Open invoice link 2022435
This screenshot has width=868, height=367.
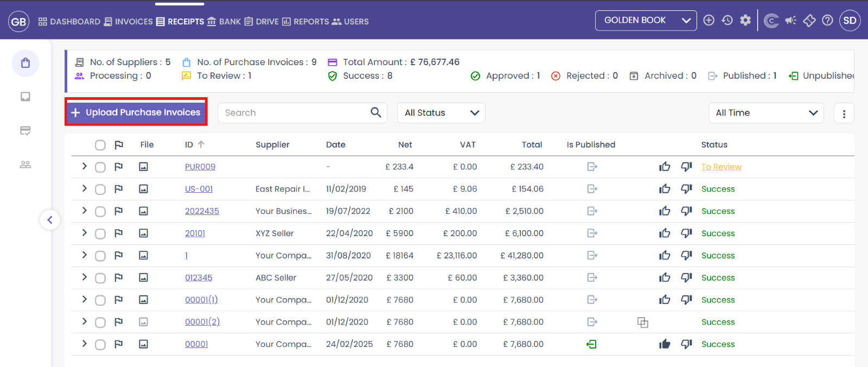click(x=202, y=212)
